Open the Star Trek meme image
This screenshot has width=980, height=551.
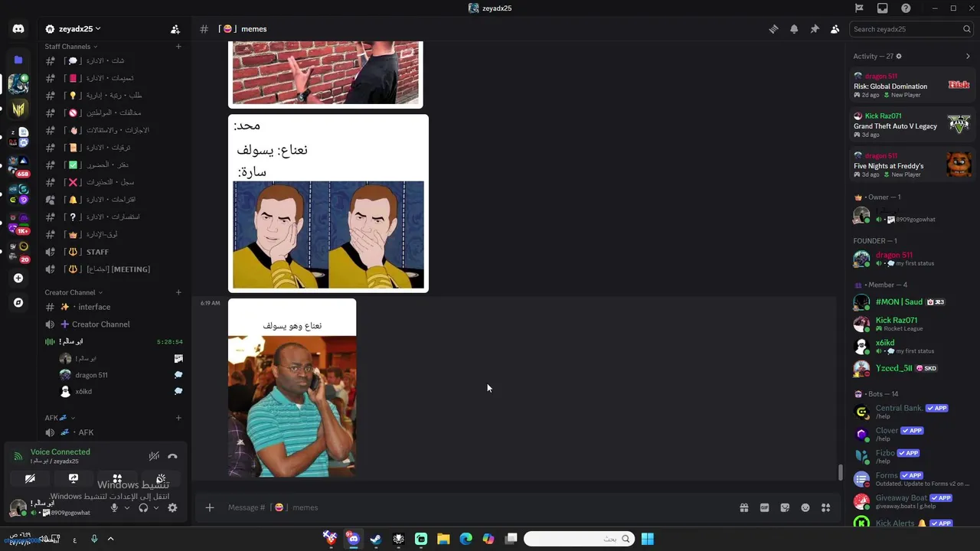click(x=328, y=204)
